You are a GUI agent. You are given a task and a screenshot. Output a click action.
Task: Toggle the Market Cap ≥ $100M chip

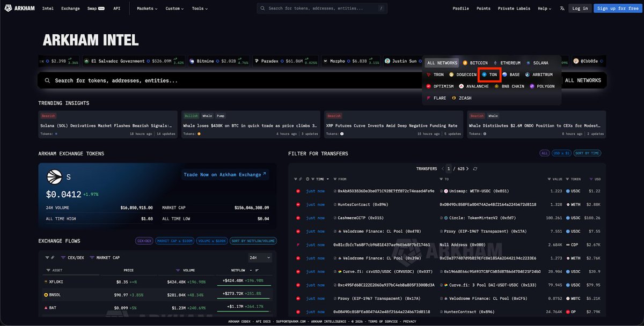click(x=174, y=241)
